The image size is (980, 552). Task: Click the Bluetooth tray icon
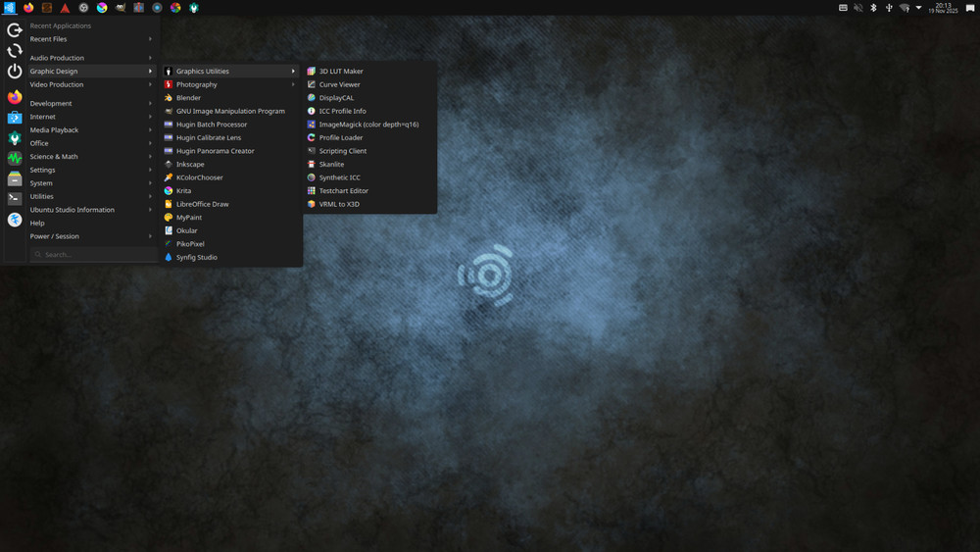coord(873,8)
